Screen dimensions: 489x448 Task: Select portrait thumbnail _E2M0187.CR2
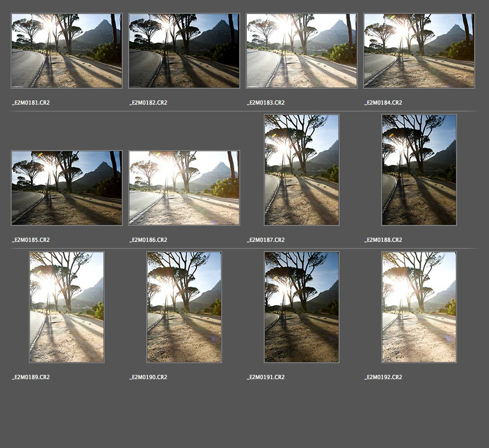tap(302, 170)
